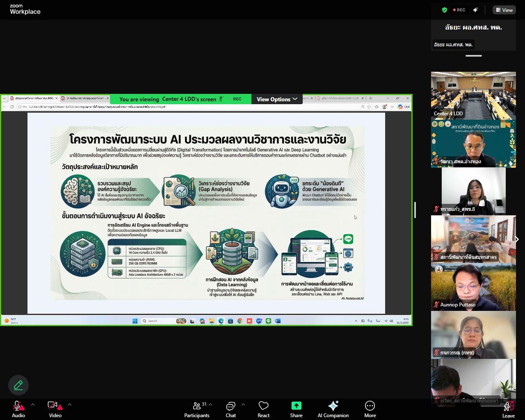Open the More options menu
The image size is (525, 420).
pos(370,406)
